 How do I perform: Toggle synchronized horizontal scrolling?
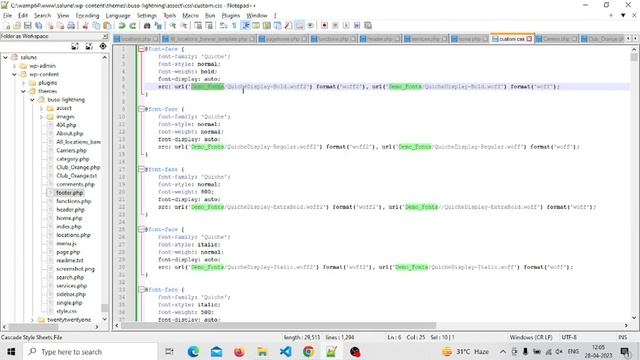pos(209,26)
